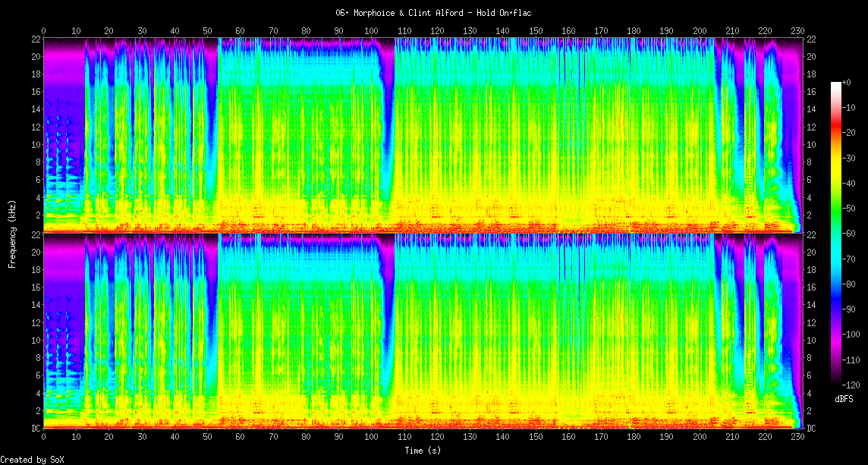Screen dimensions: 868x465
Task: Click the "dBFS" label under the color scale
Action: click(844, 398)
